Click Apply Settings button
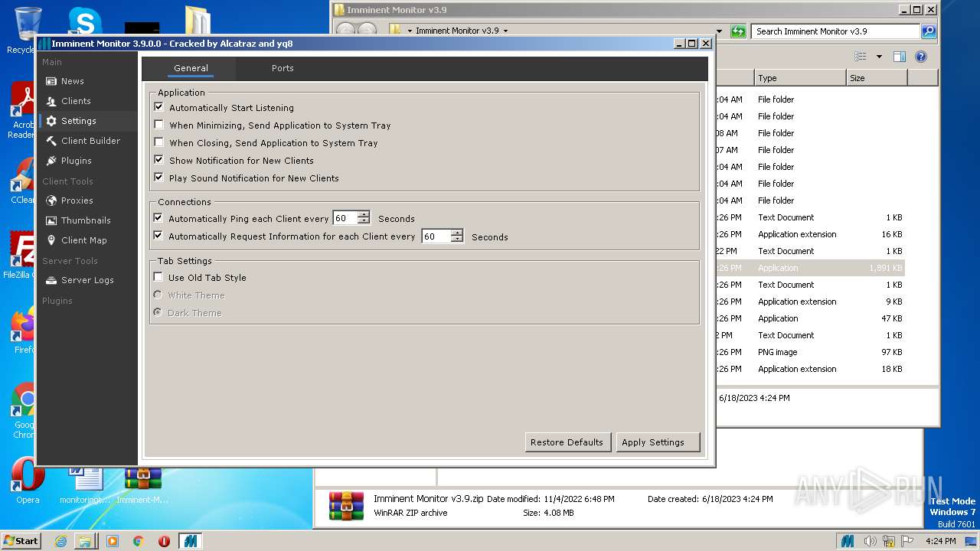This screenshot has height=551, width=980. click(x=658, y=442)
